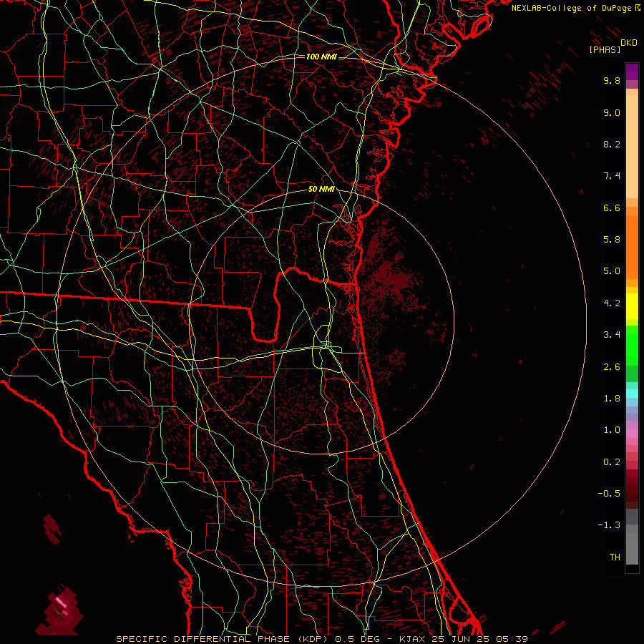Select the 0.2 scale label
This screenshot has width=644, height=644.
pyautogui.click(x=612, y=462)
